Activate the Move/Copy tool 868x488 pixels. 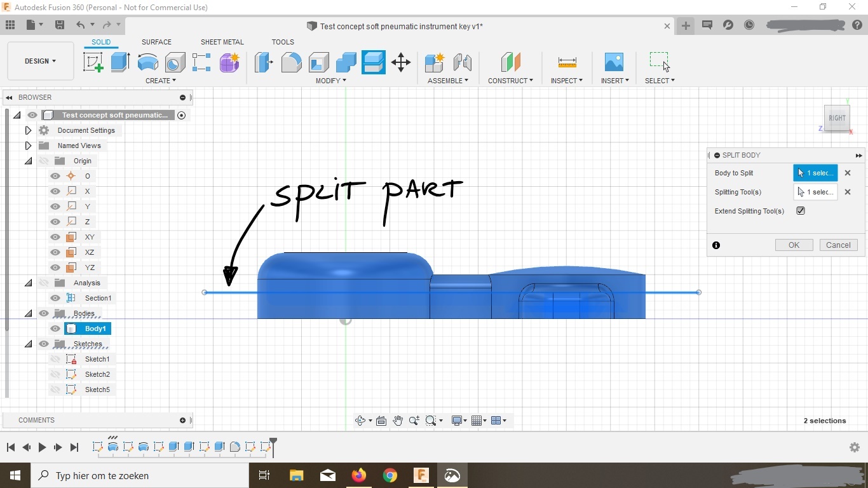[401, 62]
